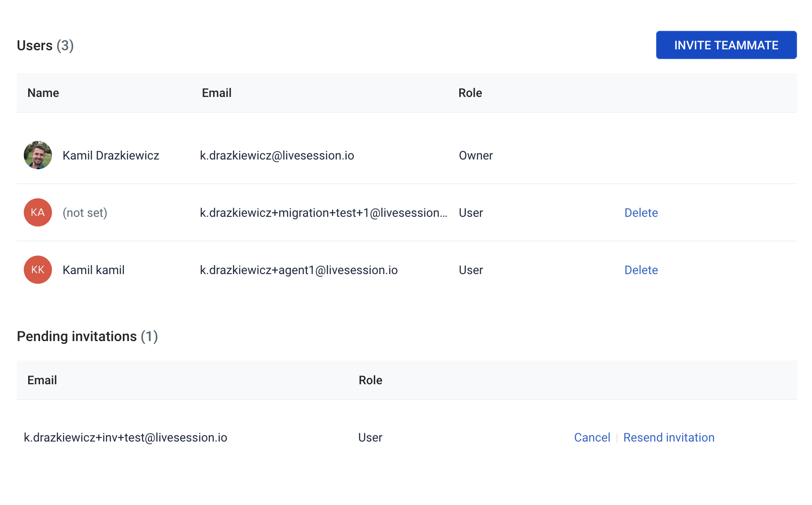Select the Kamil Drazkiewicz name text
Viewport: 812px width, 505px height.
tap(111, 156)
